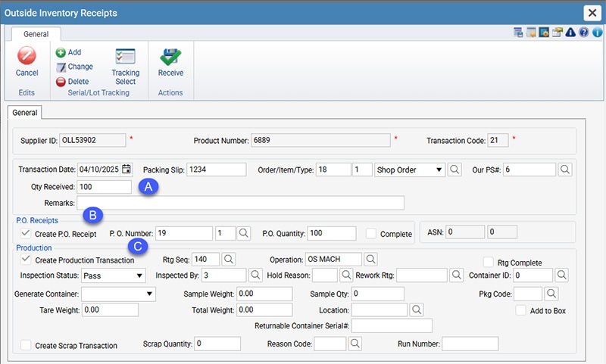This screenshot has height=364, width=606.
Task: Click the window-with-orange-badge icon
Action: tap(532, 33)
